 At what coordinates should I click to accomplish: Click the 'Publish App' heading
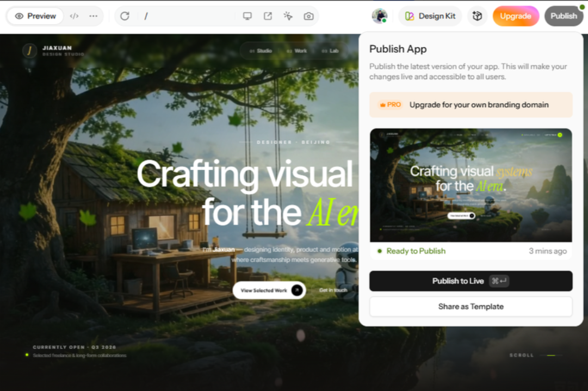[398, 49]
